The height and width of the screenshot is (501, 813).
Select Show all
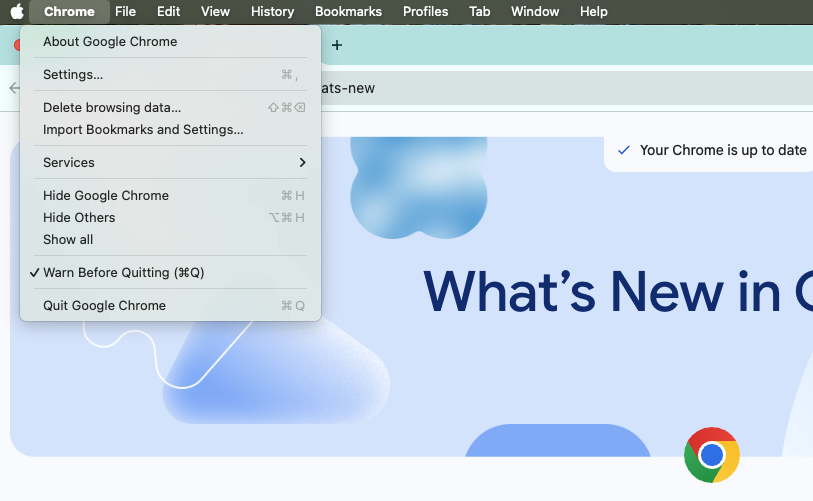(170, 240)
